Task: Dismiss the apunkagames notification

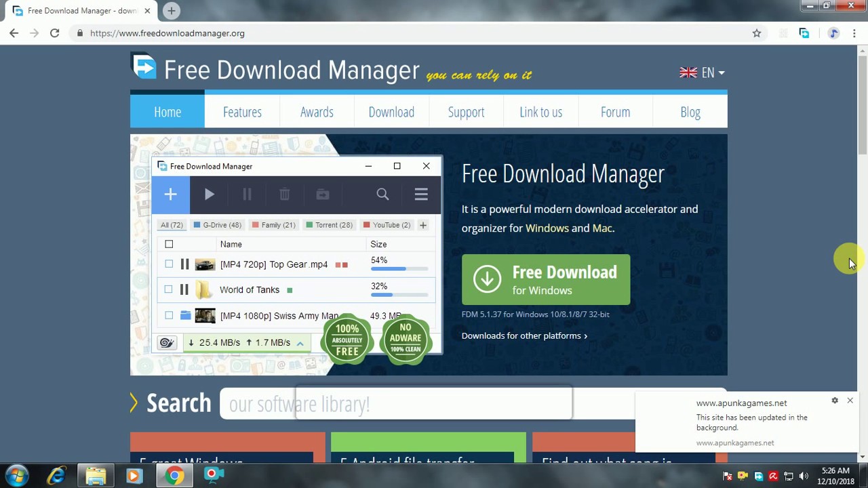Action: 850,401
